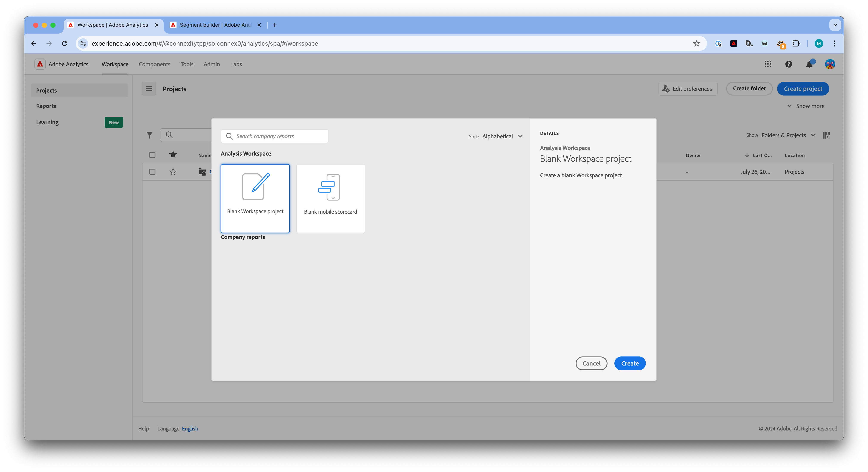Expand Show more
Viewport: 868px width, 472px height.
click(806, 106)
